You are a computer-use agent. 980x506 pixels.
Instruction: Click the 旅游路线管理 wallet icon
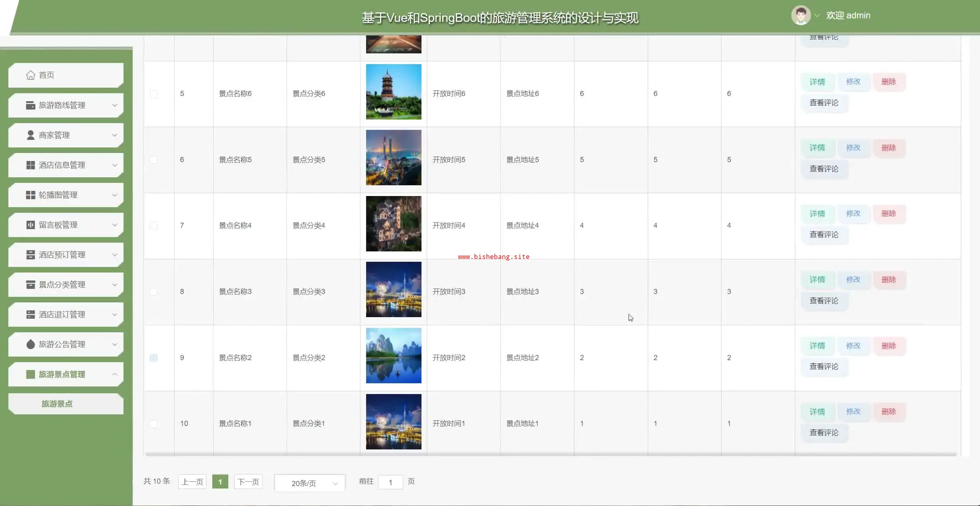tap(30, 105)
